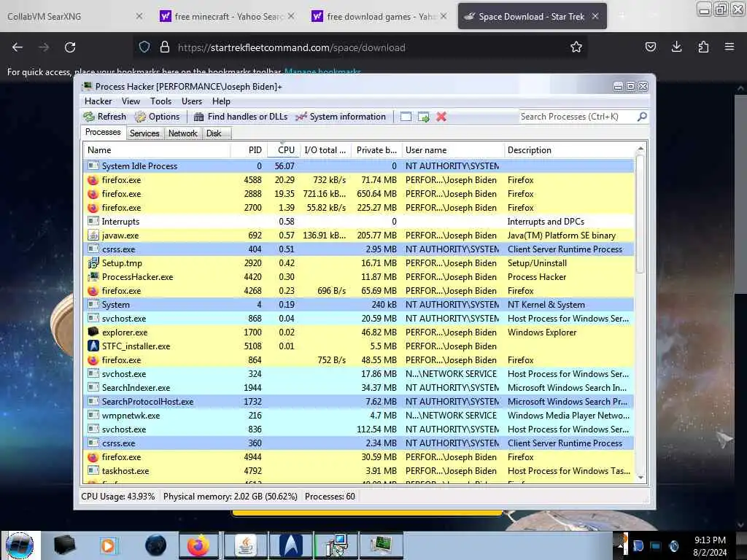Viewport: 747px width, 560px height.
Task: Switch to the Services tab
Action: point(144,133)
